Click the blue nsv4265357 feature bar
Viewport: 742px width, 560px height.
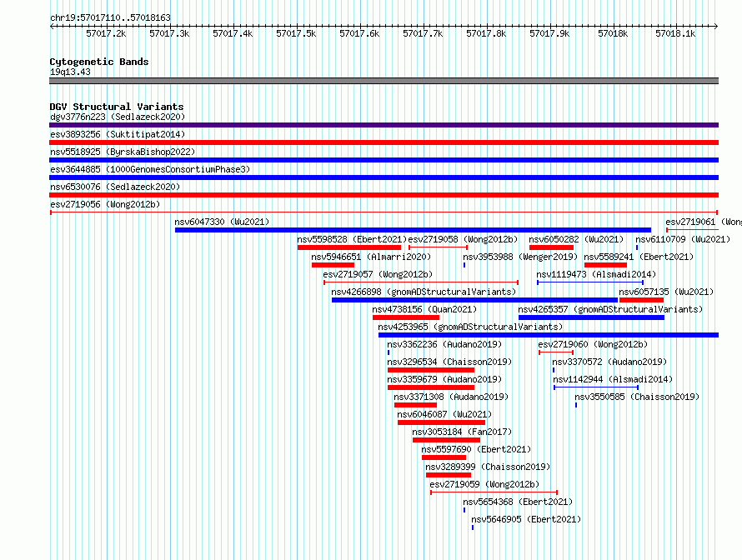pyautogui.click(x=592, y=317)
